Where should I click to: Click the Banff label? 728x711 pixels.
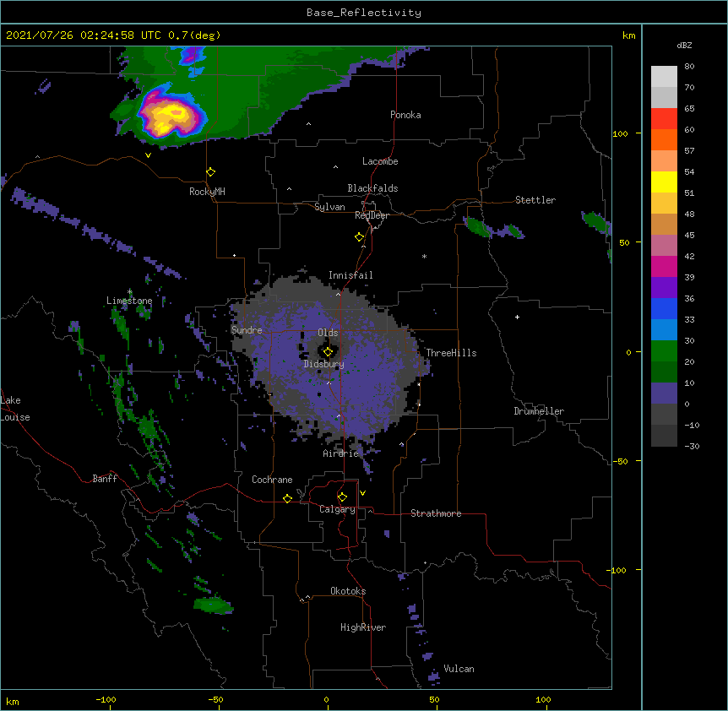coord(105,479)
